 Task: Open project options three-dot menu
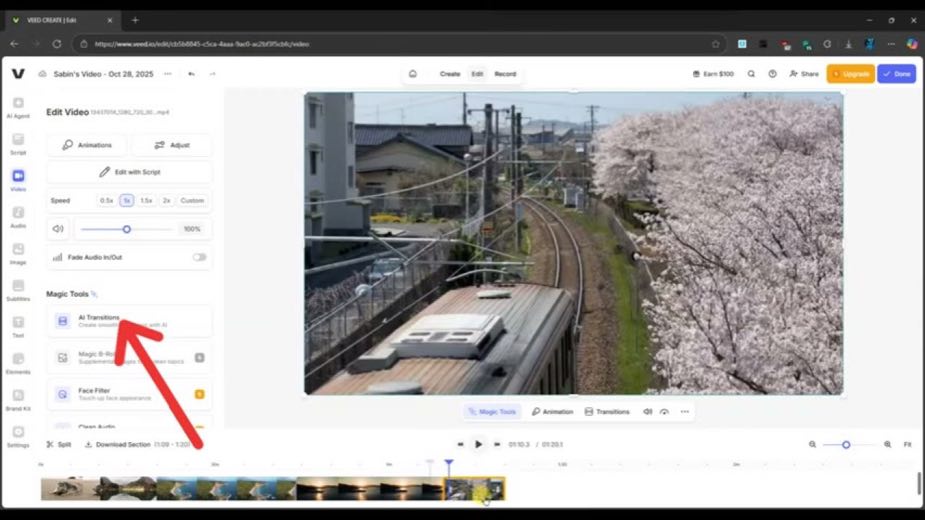[x=168, y=74]
